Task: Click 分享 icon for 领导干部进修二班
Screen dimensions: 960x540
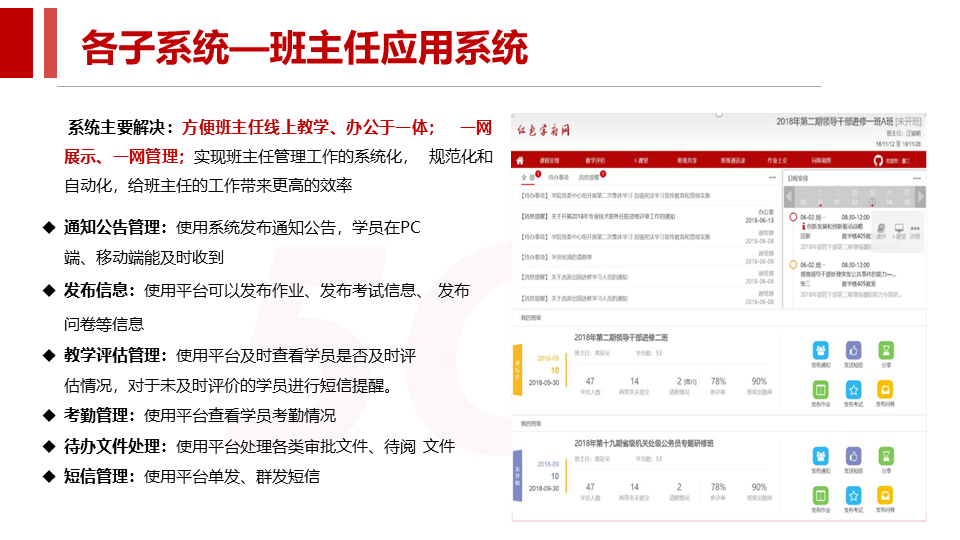Action: [886, 351]
